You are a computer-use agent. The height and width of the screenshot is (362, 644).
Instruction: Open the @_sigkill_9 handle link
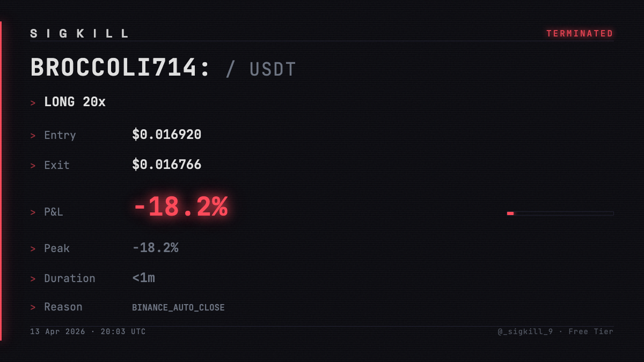point(525,332)
